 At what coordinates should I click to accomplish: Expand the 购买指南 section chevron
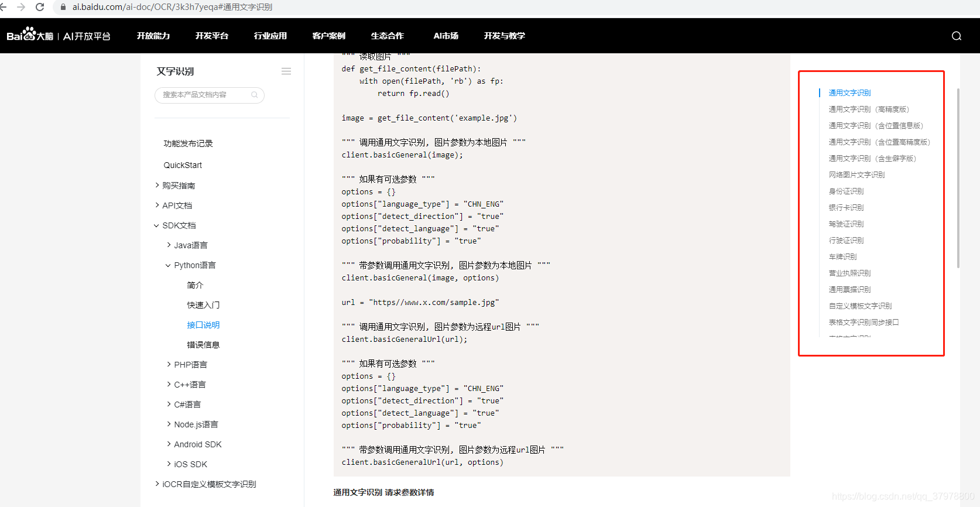coord(157,185)
